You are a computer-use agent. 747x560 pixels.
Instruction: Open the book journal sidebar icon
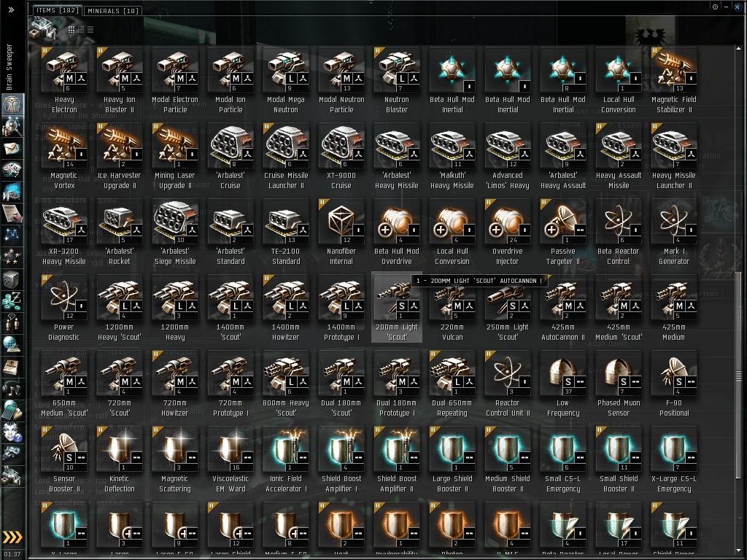point(12,367)
